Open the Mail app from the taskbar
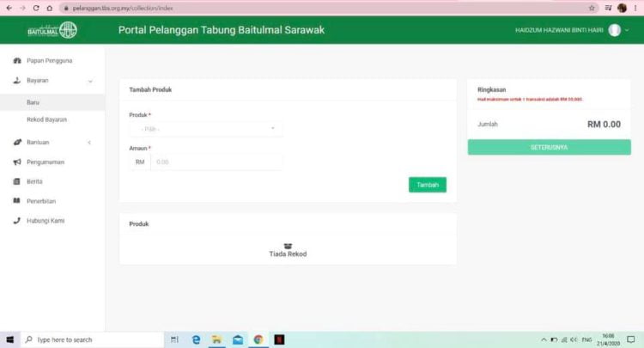This screenshot has height=348, width=644. (238, 339)
